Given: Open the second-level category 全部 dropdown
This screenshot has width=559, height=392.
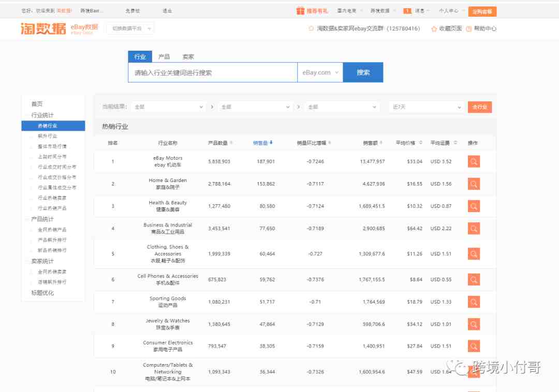Looking at the screenshot, I should click(x=255, y=107).
